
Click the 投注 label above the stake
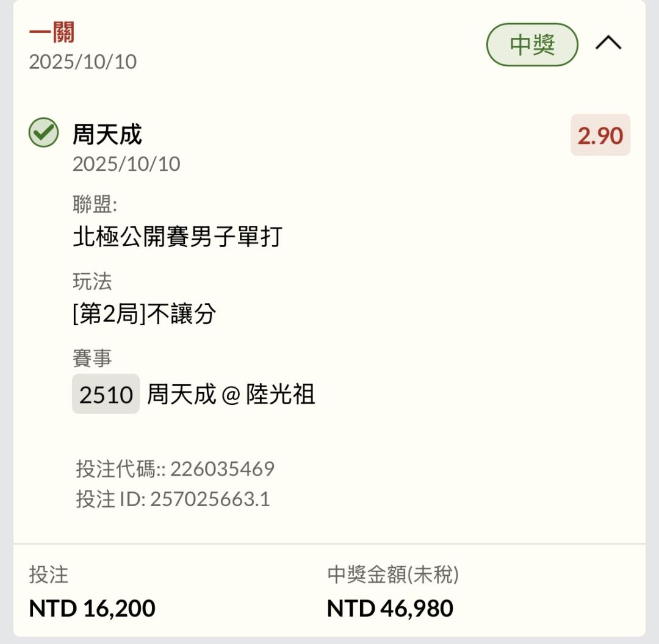click(x=49, y=574)
